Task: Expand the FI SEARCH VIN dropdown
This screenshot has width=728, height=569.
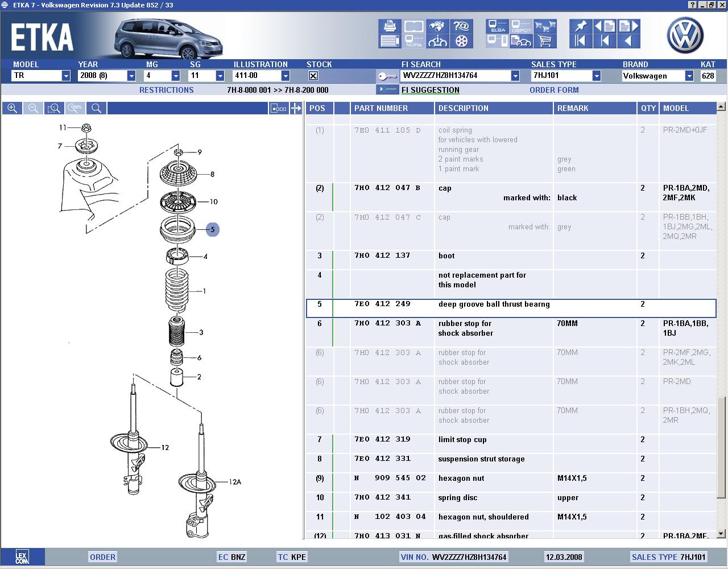Action: (x=515, y=76)
